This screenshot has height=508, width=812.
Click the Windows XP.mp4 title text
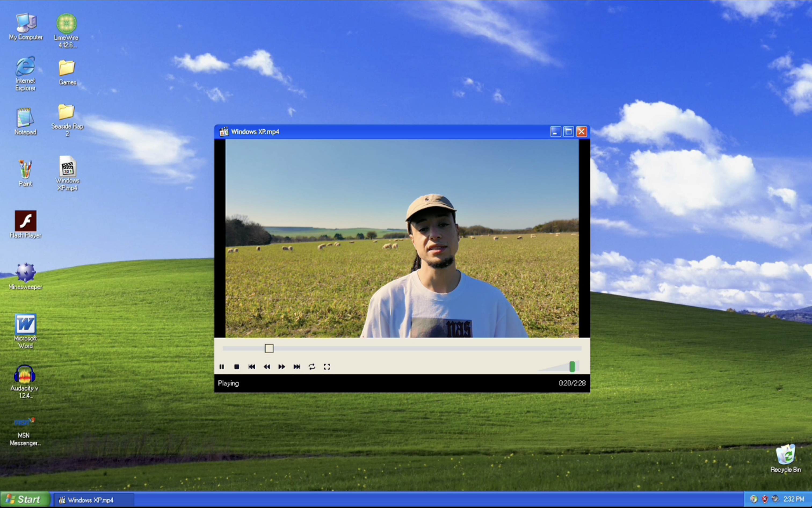point(255,132)
